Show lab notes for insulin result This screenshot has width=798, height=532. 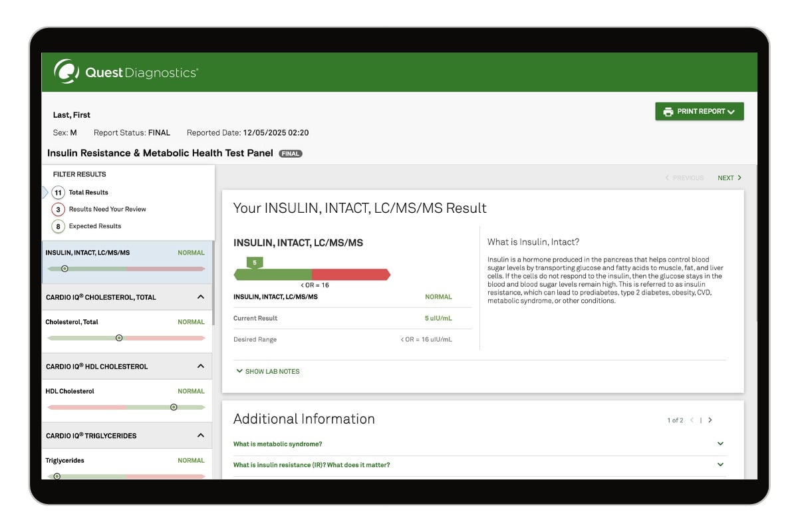coord(268,372)
